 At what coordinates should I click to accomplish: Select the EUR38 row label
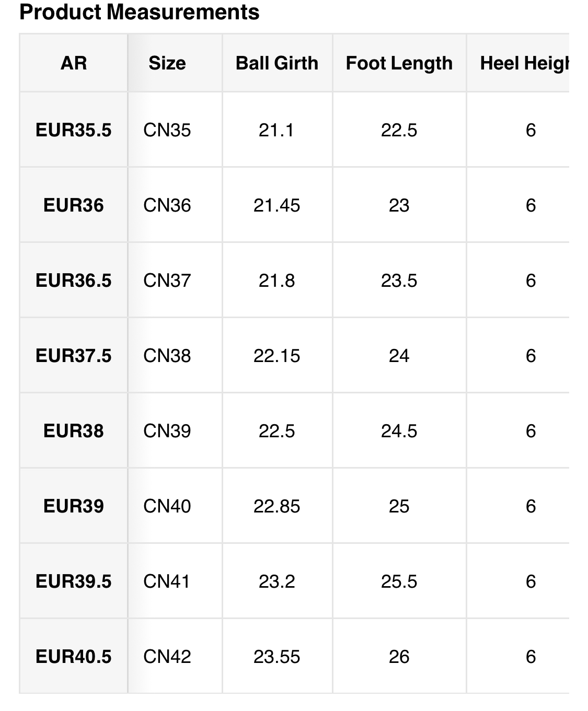click(x=74, y=431)
